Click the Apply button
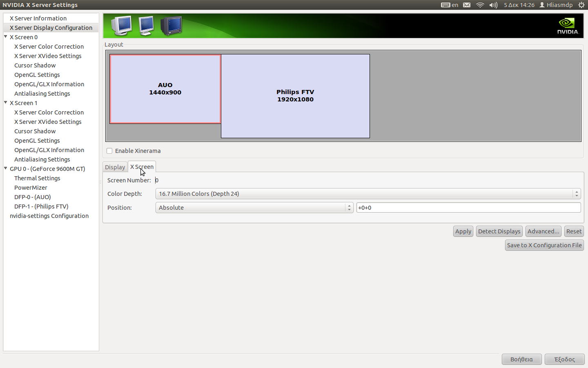 click(463, 231)
